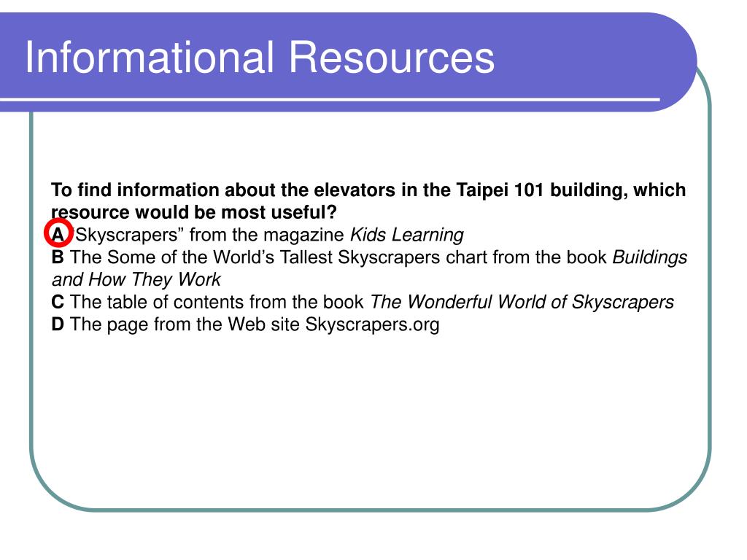Click the question about Taipei 101 elevators
Screen dimensions: 747x560
coord(368,201)
